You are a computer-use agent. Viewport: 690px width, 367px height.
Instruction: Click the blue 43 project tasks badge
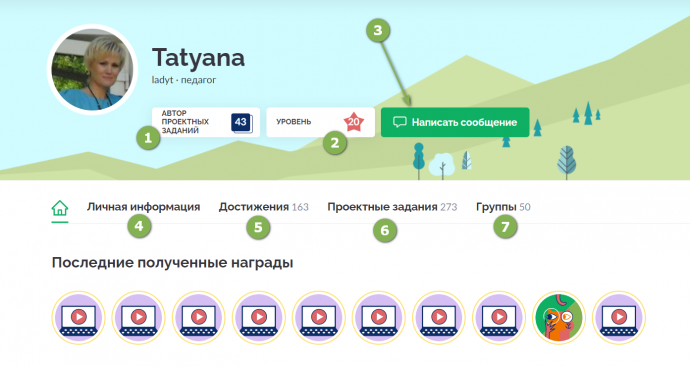(242, 123)
